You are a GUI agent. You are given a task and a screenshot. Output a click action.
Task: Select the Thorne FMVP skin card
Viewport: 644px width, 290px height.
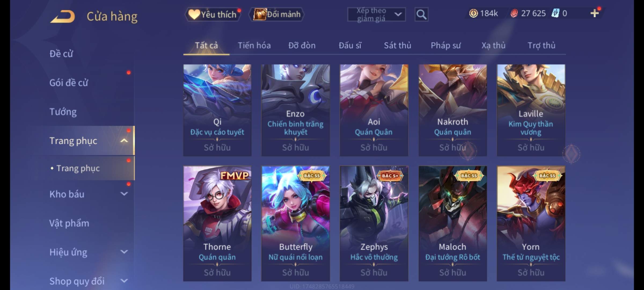[x=217, y=223]
